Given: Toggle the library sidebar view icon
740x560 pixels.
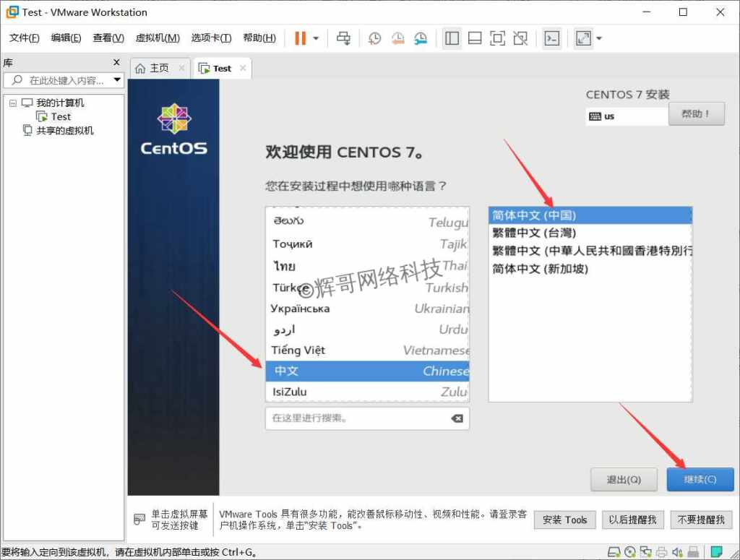Looking at the screenshot, I should coord(452,38).
